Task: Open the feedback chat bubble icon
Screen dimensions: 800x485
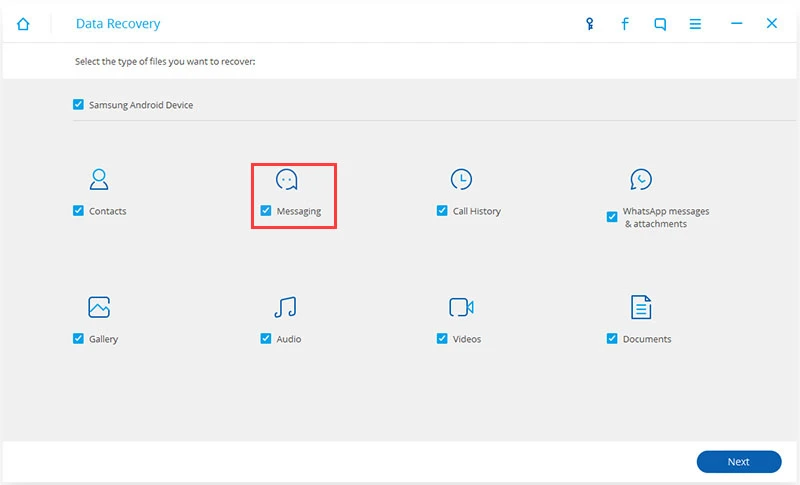Action: point(660,24)
